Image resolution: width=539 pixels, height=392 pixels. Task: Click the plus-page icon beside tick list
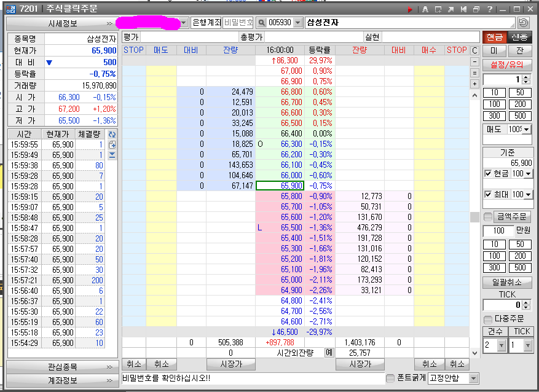112,144
